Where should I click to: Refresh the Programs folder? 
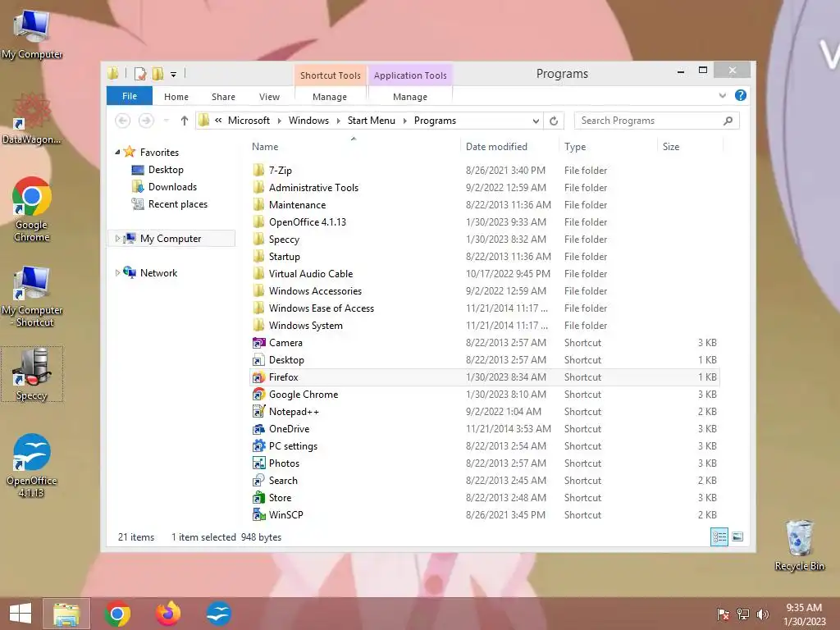coord(554,121)
